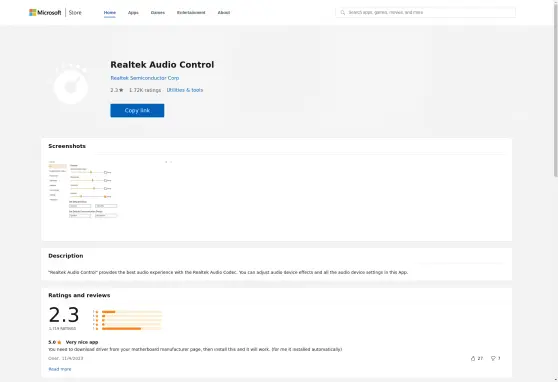Click the Description section heading
Screen dimensions: 558x382
[65, 256]
